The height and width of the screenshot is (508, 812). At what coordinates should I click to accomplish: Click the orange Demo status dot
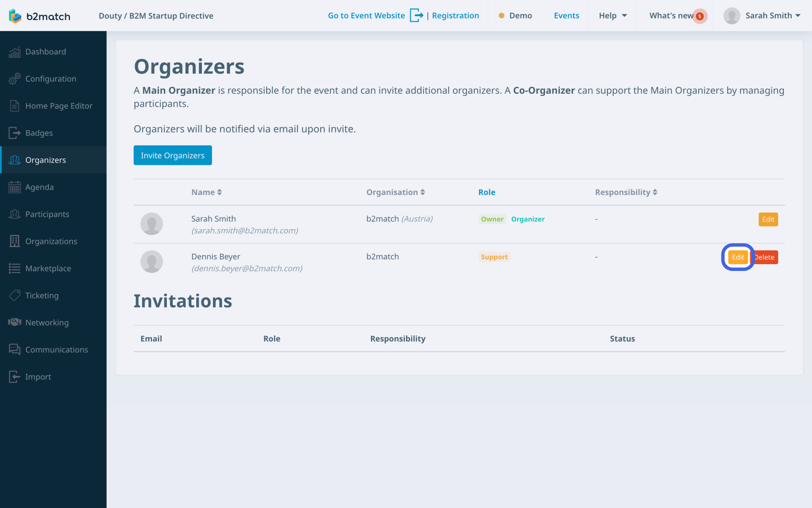coord(501,16)
